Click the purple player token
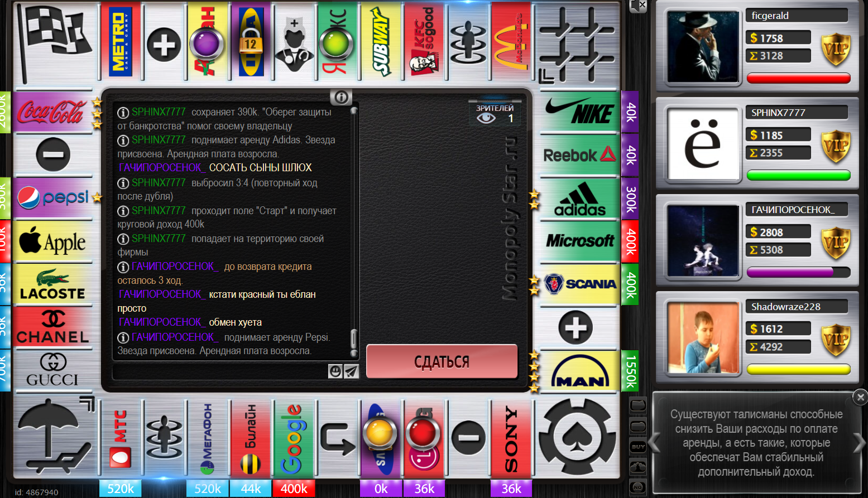Viewport: 868px width, 498px height. pos(206,42)
